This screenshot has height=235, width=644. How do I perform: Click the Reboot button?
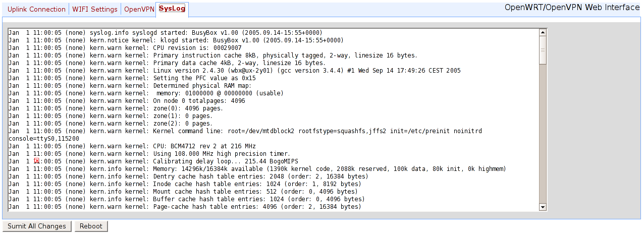click(91, 226)
